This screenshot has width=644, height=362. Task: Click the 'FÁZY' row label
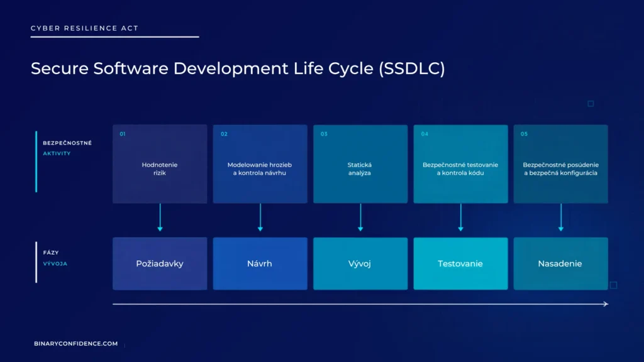pos(51,253)
